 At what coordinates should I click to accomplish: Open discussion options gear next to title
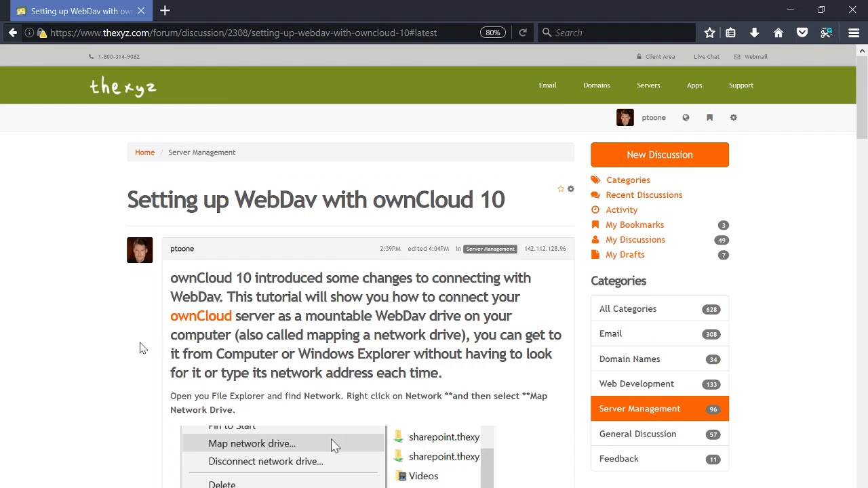click(x=570, y=189)
